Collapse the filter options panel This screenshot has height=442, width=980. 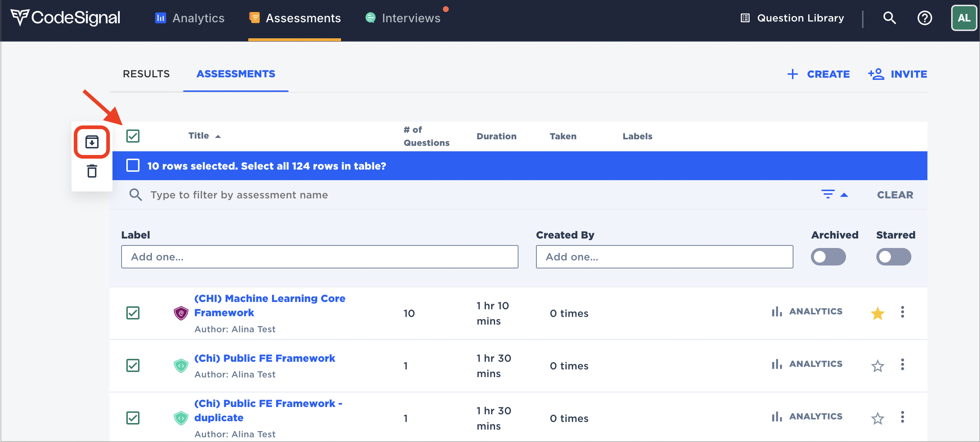tap(834, 195)
